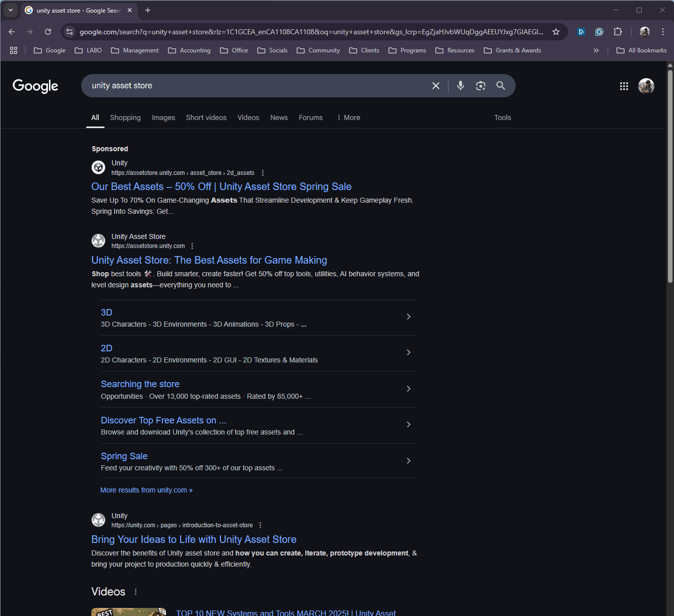Image resolution: width=674 pixels, height=616 pixels.
Task: Click the browser back arrow
Action: pos(12,32)
